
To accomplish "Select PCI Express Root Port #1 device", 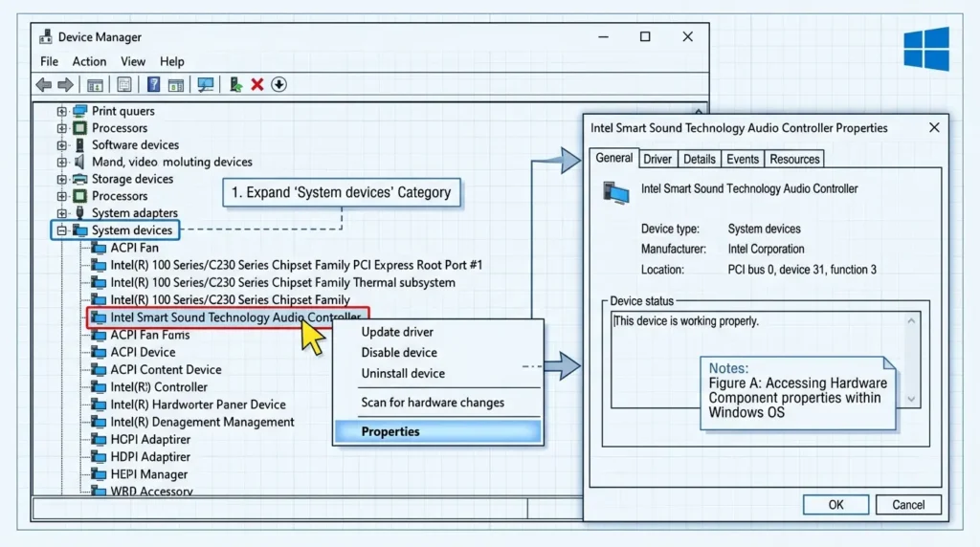I will [297, 265].
